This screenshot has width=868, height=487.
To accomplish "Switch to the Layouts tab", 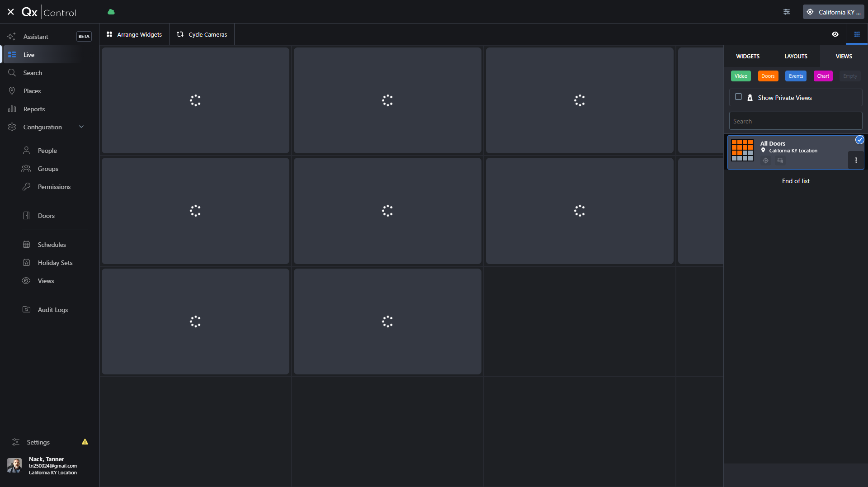I will click(796, 57).
